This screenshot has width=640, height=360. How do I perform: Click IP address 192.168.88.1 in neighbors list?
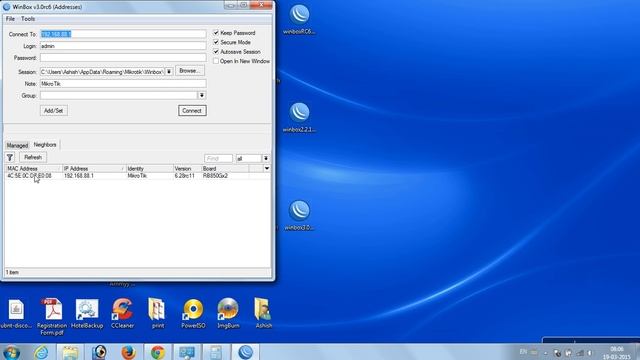point(79,176)
